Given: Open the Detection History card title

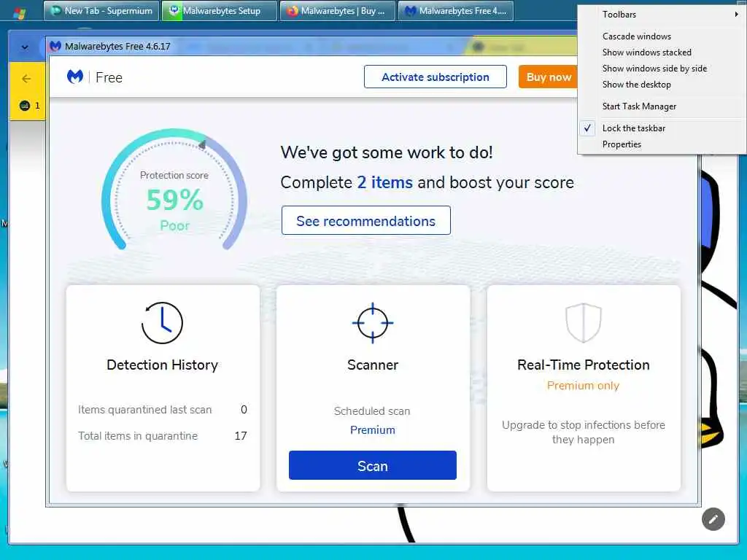Looking at the screenshot, I should click(163, 365).
